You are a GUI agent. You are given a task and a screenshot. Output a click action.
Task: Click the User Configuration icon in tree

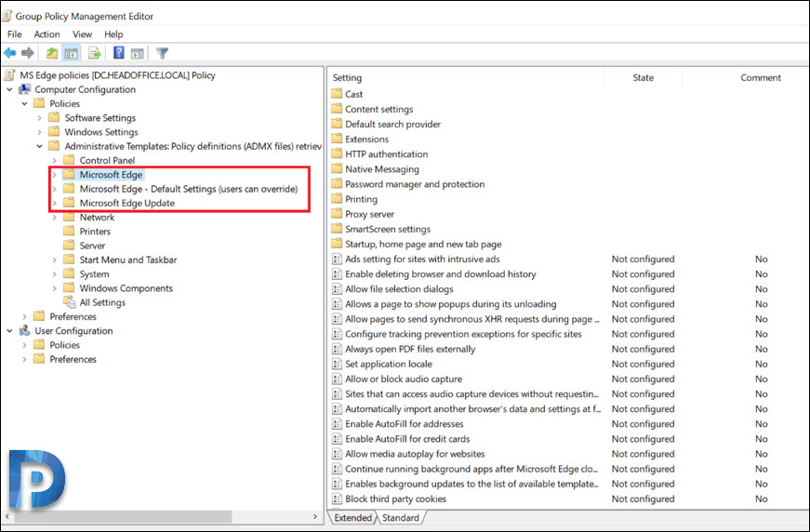tap(24, 330)
